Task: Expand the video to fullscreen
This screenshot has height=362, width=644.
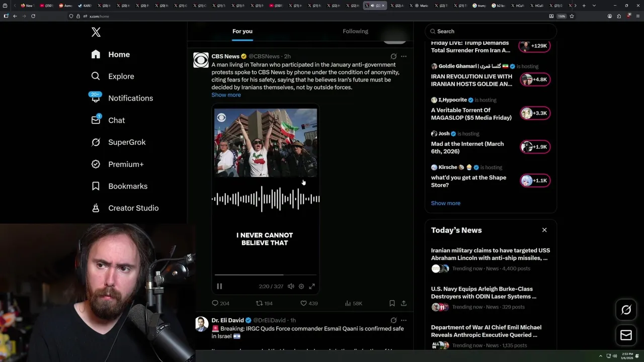Action: 312,286
